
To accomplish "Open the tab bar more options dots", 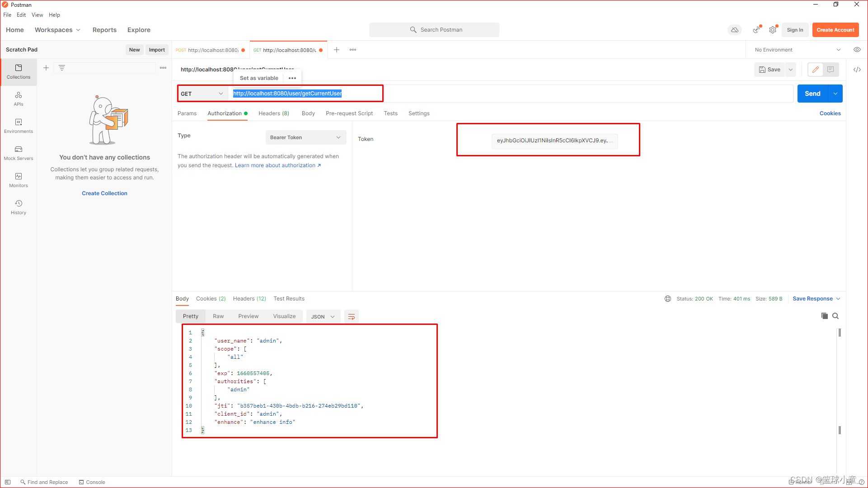I will [353, 50].
